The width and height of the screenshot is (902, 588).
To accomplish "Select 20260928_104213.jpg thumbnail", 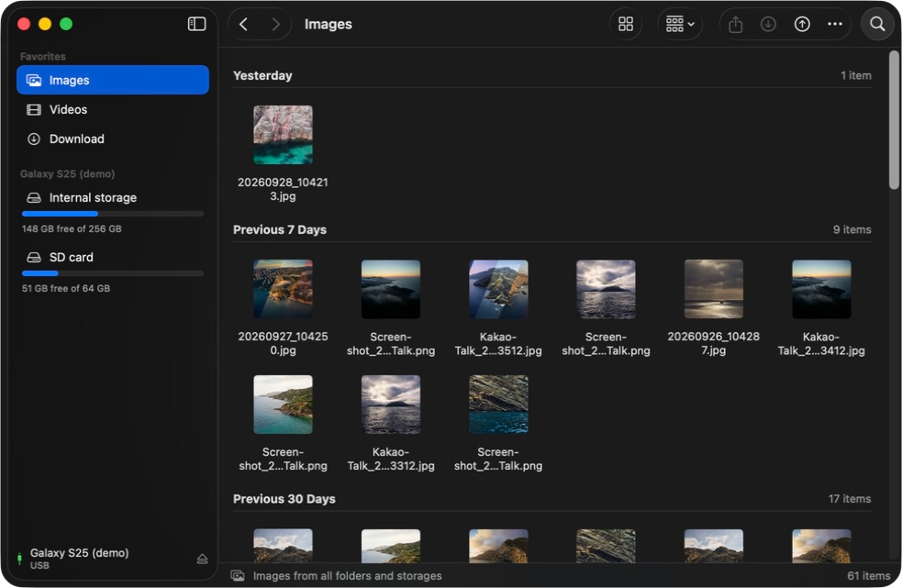I will [283, 135].
